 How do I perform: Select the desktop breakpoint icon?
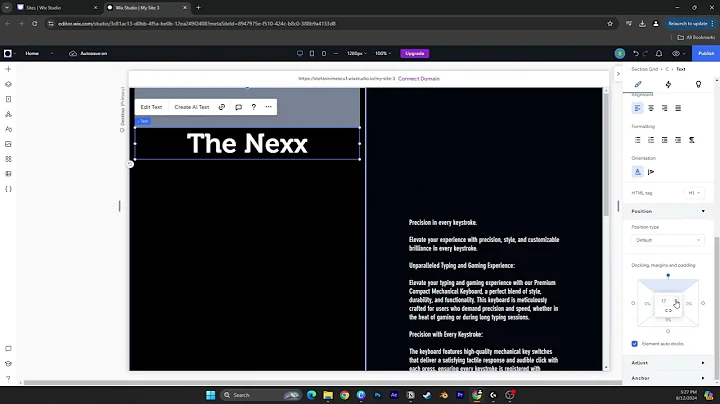click(300, 53)
